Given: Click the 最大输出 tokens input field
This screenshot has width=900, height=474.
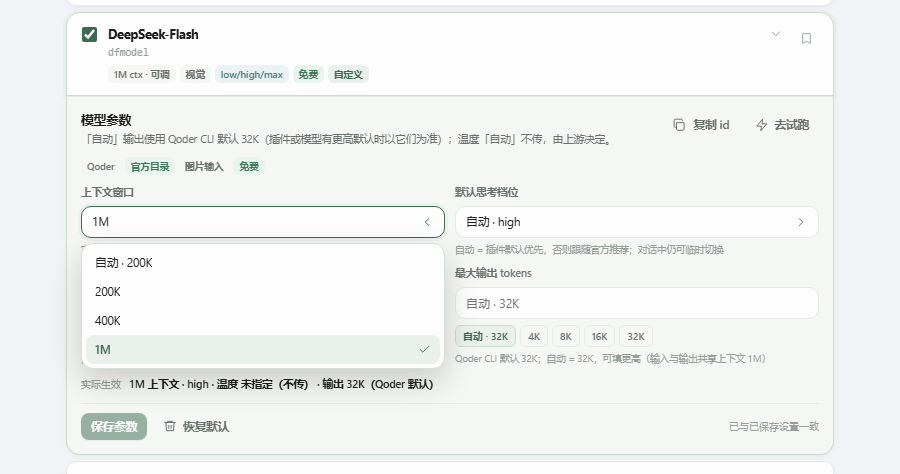Looking at the screenshot, I should point(637,303).
